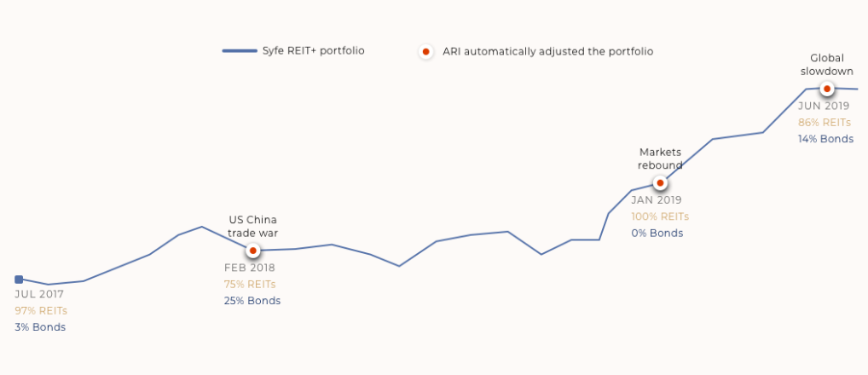Click the red marker at JUN 2019
The image size is (868, 375).
[827, 89]
